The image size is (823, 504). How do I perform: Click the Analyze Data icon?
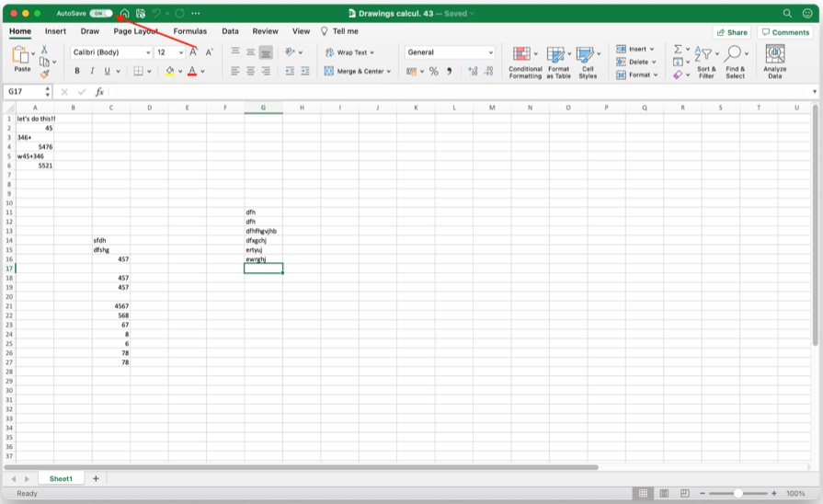click(x=774, y=61)
